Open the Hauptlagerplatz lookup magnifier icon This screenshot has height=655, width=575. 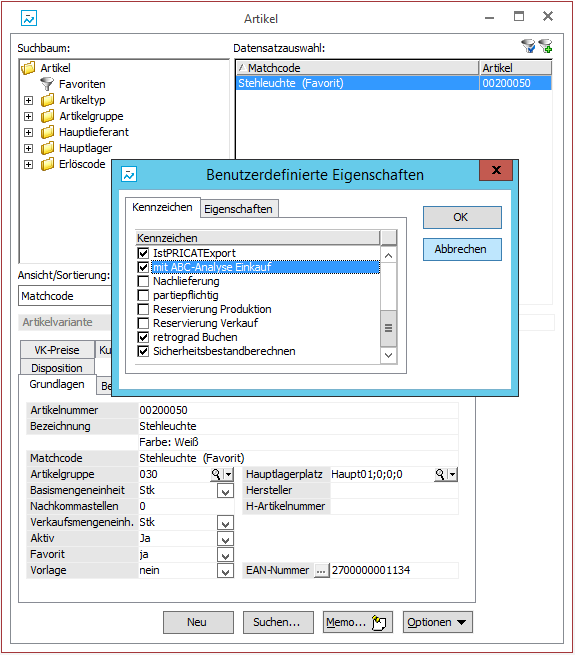pyautogui.click(x=440, y=474)
